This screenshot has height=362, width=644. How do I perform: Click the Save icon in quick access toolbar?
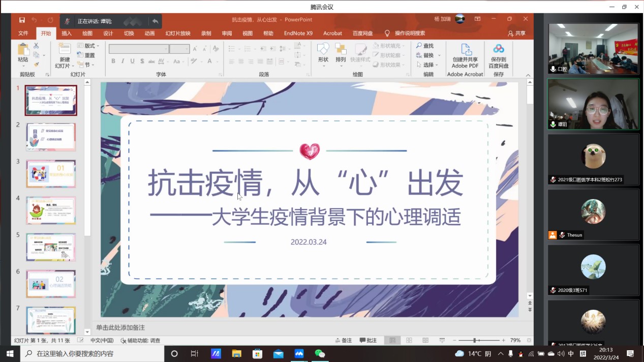click(22, 20)
